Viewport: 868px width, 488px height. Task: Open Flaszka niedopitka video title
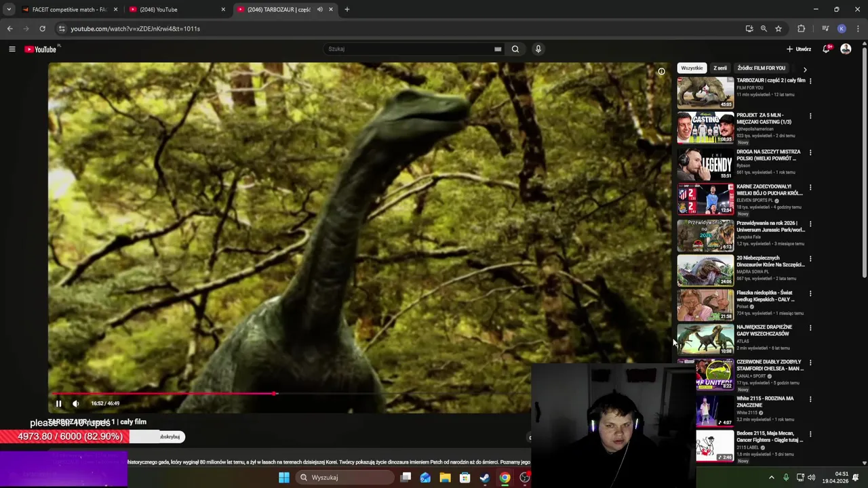(766, 296)
